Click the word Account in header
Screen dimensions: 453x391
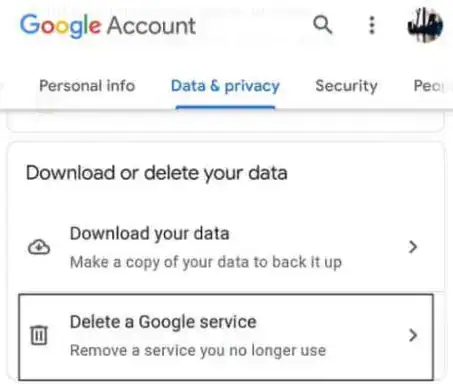(x=151, y=26)
